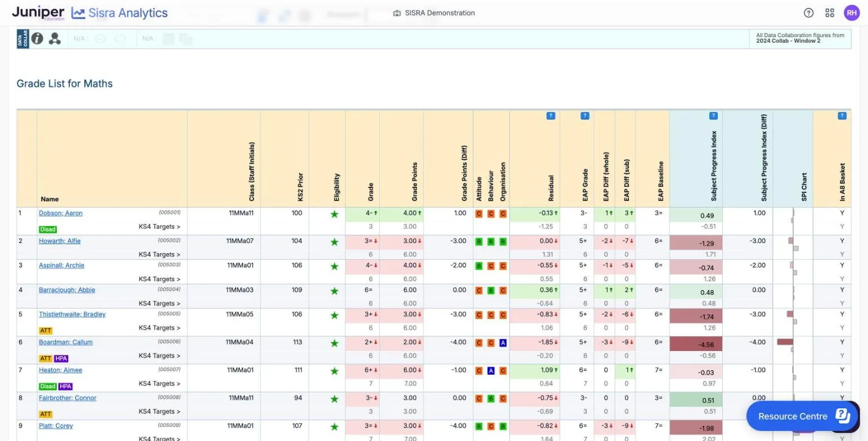The width and height of the screenshot is (868, 441).
Task: Click help icon above In A8 Basket column
Action: click(842, 116)
